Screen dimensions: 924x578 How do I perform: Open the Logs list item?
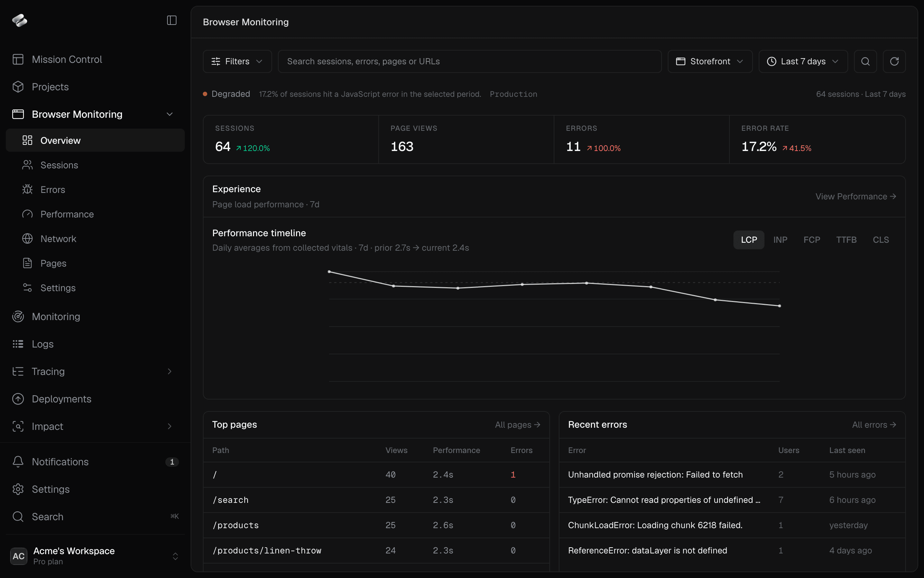(95, 344)
